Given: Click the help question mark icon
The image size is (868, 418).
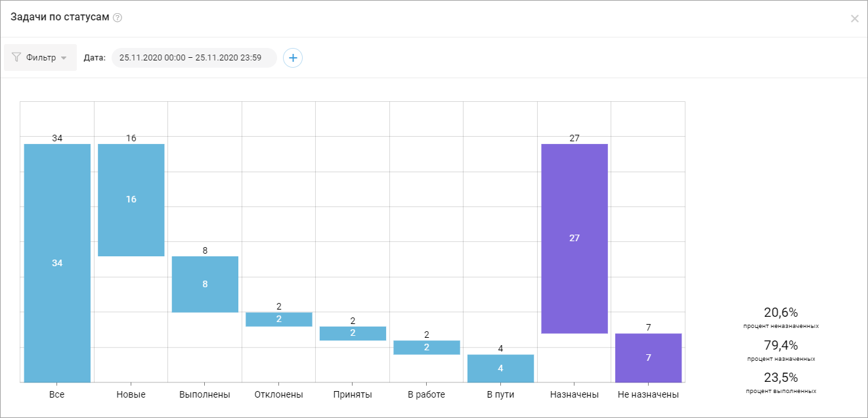Looking at the screenshot, I should pyautogui.click(x=118, y=18).
